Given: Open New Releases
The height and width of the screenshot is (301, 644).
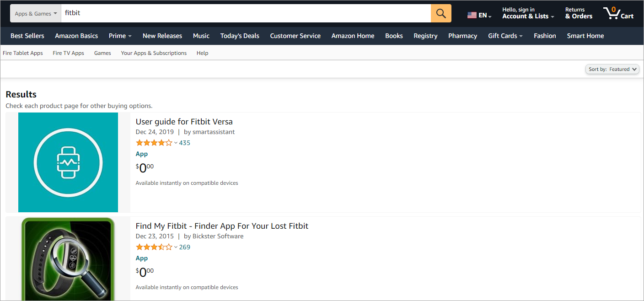Looking at the screenshot, I should click(162, 36).
